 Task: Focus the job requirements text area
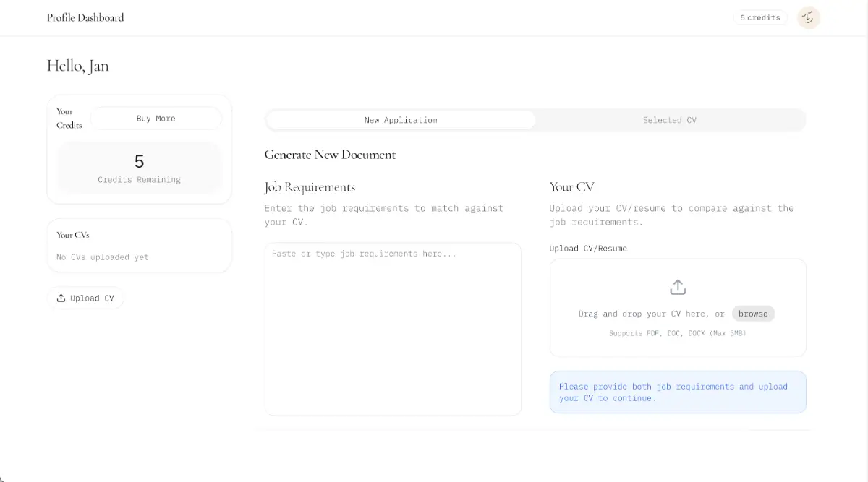click(393, 329)
